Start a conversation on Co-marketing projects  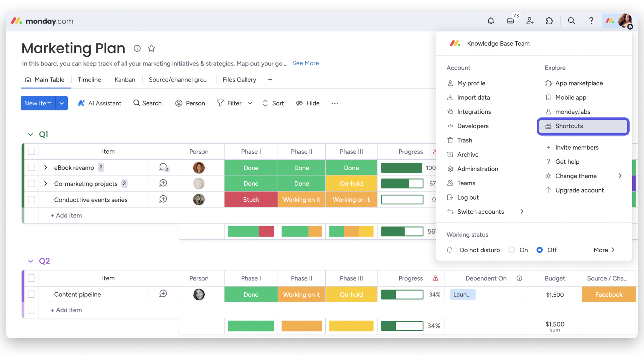point(163,183)
